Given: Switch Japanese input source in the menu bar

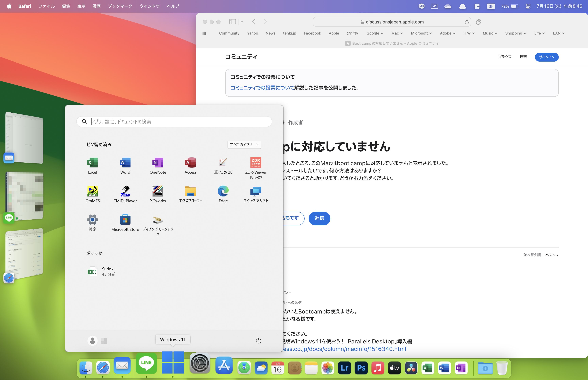Looking at the screenshot, I should [491, 6].
